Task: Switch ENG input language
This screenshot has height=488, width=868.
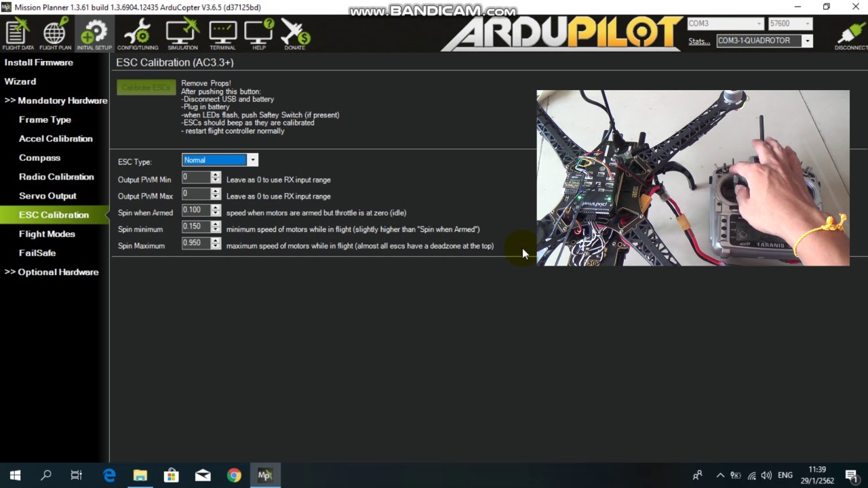Action: [785, 475]
